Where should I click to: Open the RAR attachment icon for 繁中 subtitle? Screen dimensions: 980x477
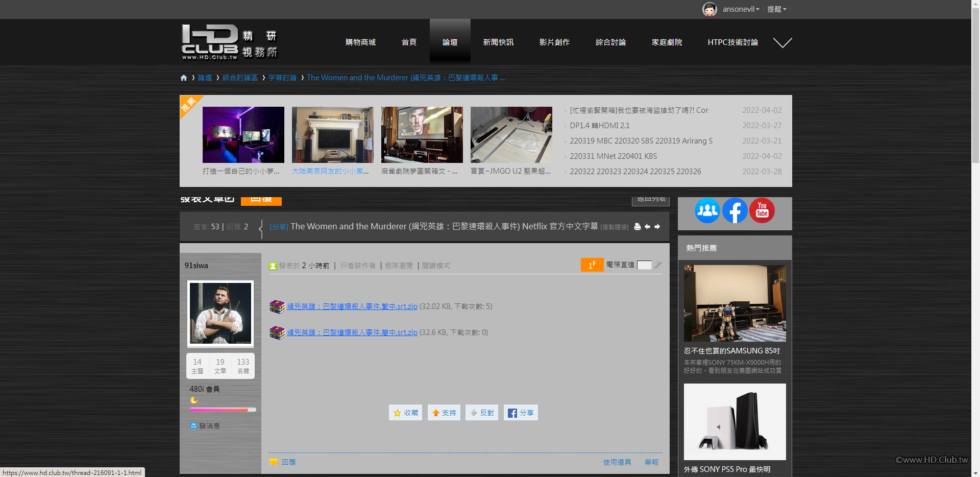tap(277, 306)
